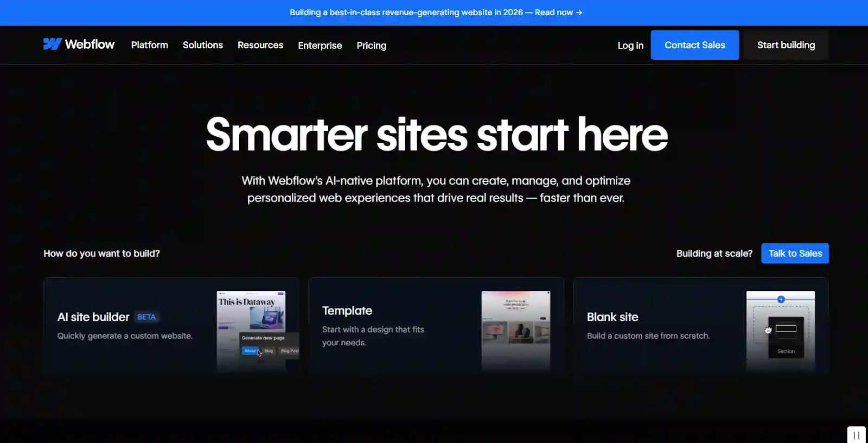The height and width of the screenshot is (443, 868).
Task: Click the Start building button
Action: click(786, 45)
